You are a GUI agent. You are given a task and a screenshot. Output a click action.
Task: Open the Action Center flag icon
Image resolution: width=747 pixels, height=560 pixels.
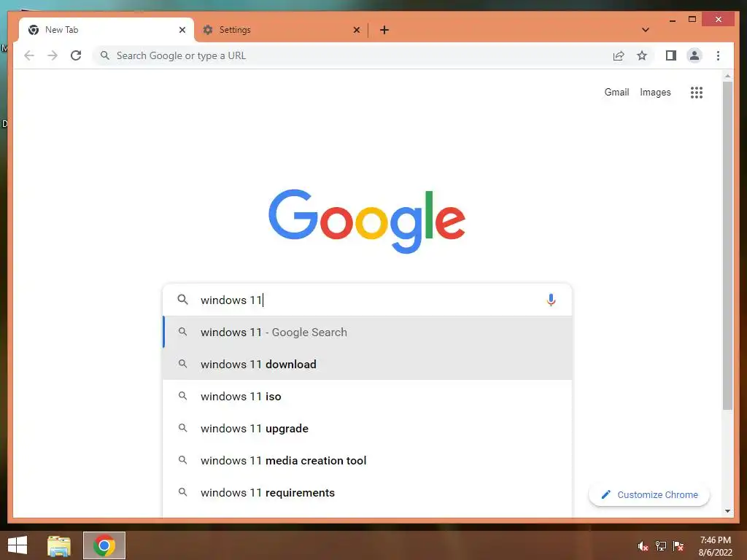click(x=678, y=546)
